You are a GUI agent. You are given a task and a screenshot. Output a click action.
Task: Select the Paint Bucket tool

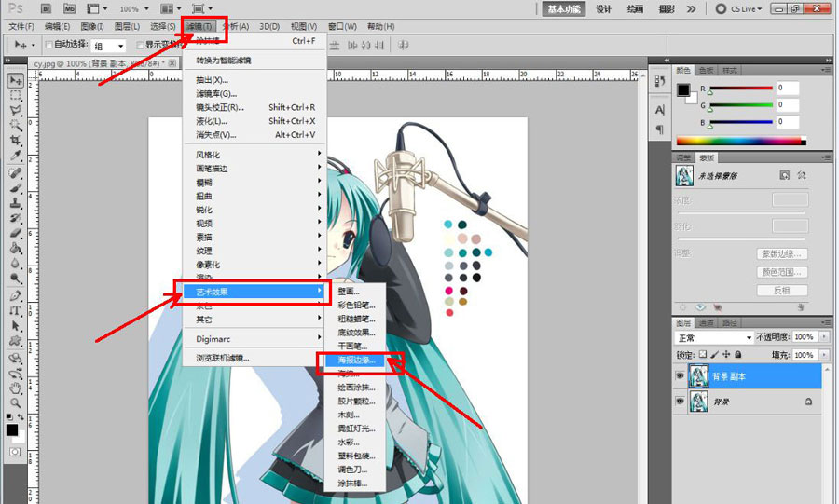(16, 248)
